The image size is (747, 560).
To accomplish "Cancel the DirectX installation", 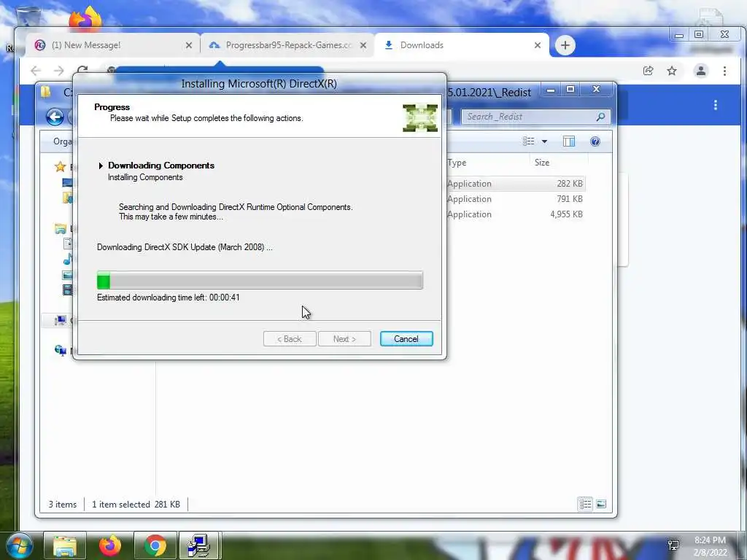I will [406, 338].
